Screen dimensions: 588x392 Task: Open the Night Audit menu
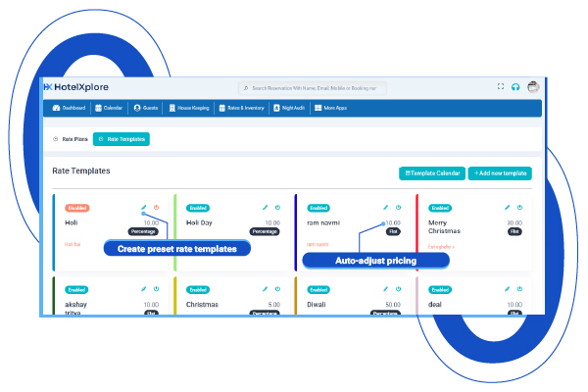(x=289, y=108)
